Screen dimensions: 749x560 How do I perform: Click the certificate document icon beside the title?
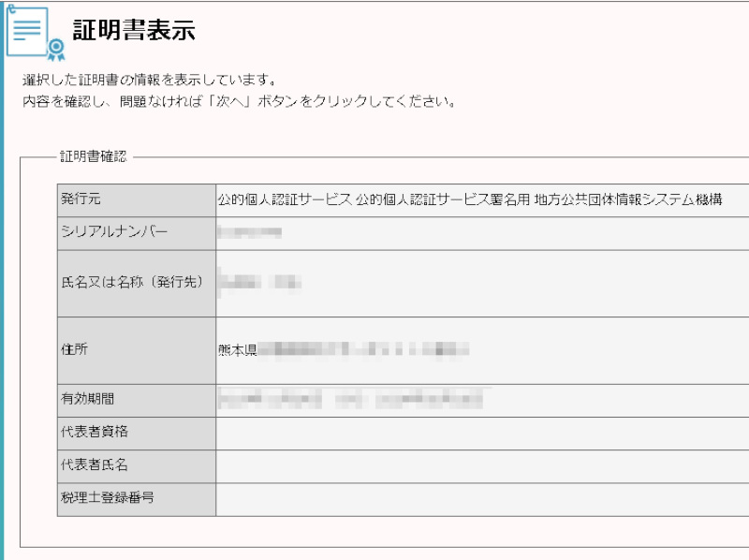(35, 34)
